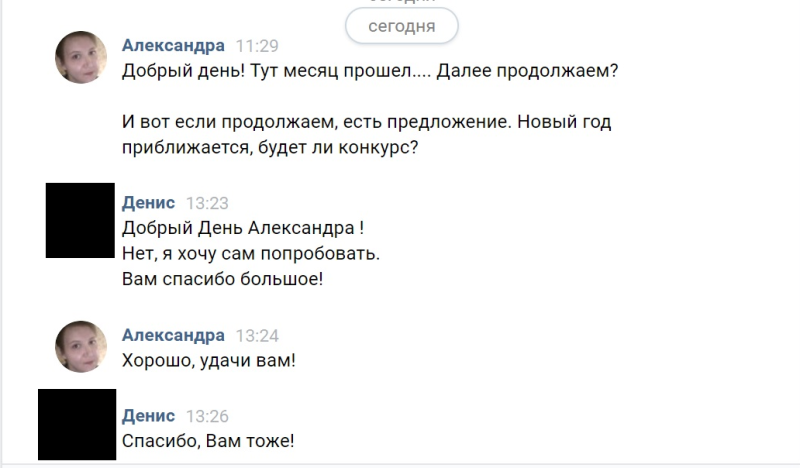Open Денис's name link at 13:26
The height and width of the screenshot is (468, 800).
click(148, 416)
